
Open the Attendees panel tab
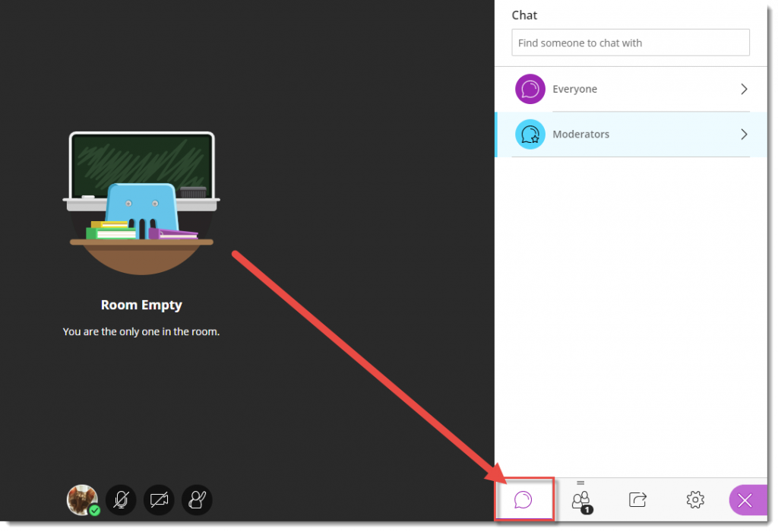pyautogui.click(x=580, y=499)
